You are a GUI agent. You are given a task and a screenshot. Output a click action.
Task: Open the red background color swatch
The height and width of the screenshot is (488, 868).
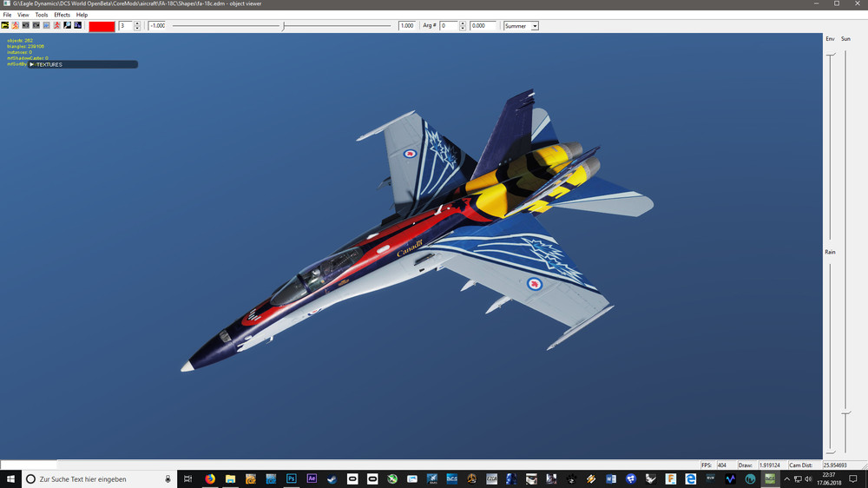pos(102,26)
